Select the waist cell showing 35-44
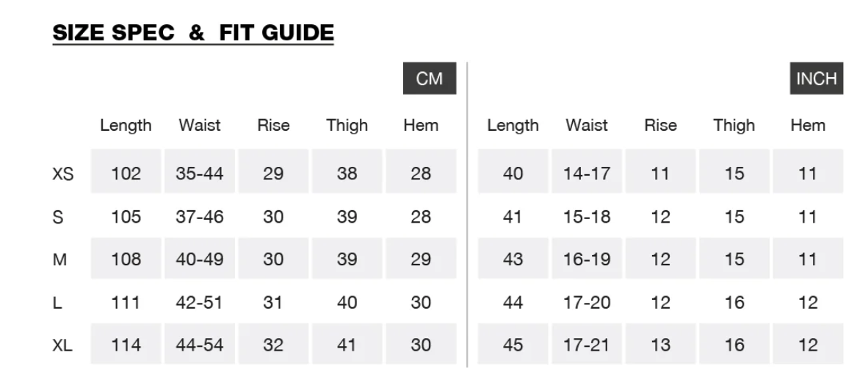 point(199,171)
